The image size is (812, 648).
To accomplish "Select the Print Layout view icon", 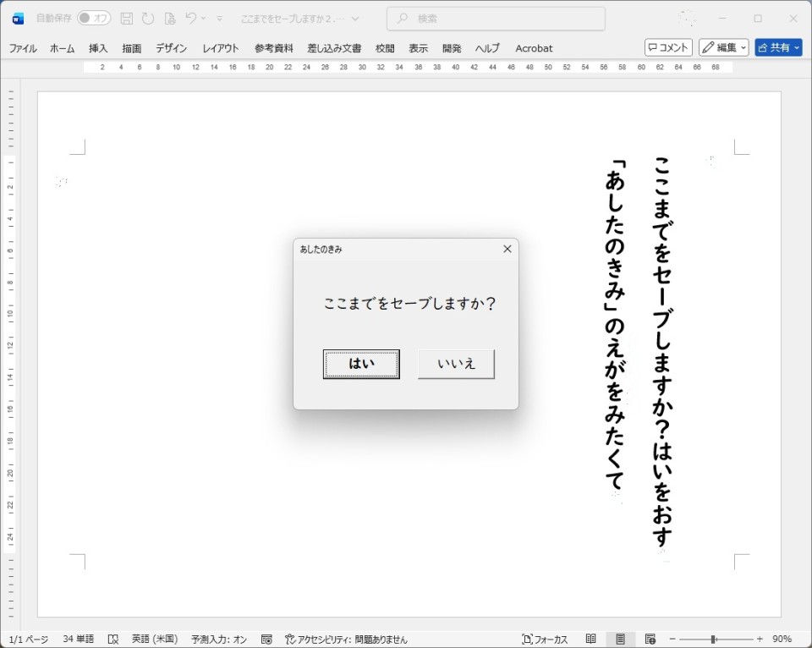I will (621, 640).
